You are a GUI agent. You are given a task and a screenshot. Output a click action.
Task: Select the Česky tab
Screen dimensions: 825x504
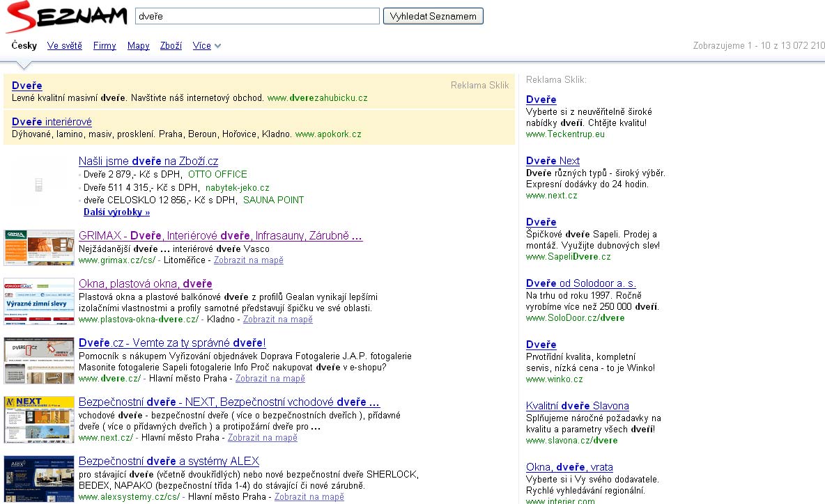[24, 46]
